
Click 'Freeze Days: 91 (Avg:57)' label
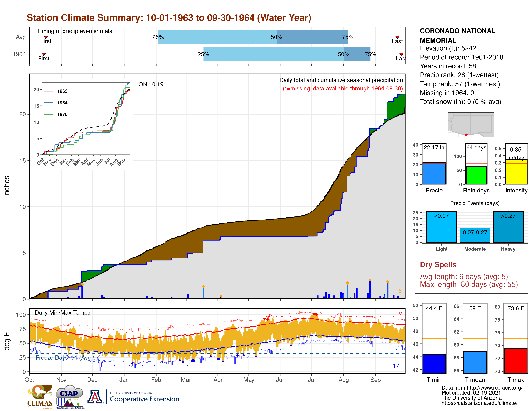pos(68,358)
